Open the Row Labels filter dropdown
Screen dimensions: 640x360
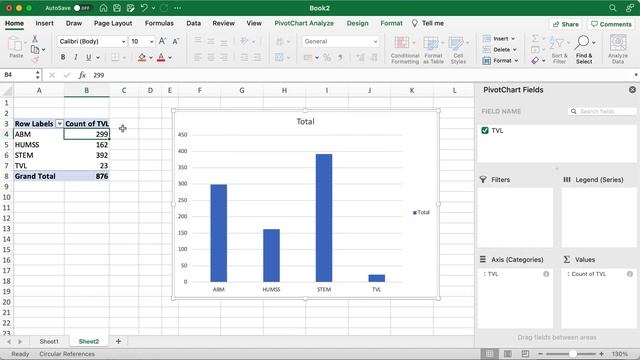[59, 123]
